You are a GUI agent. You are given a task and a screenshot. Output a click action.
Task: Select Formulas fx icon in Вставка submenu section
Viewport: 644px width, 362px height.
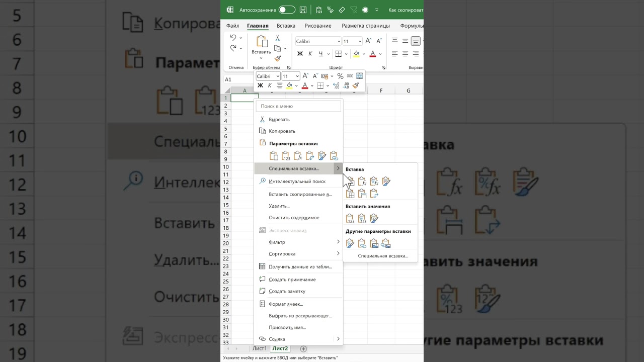click(362, 182)
